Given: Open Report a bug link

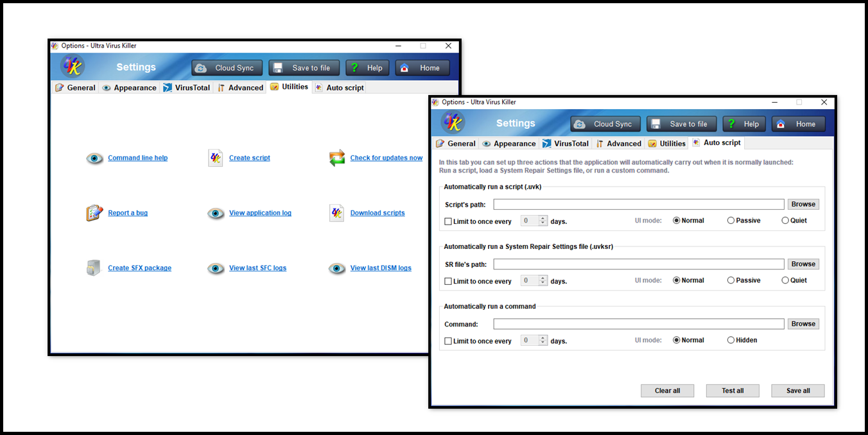Looking at the screenshot, I should (128, 213).
